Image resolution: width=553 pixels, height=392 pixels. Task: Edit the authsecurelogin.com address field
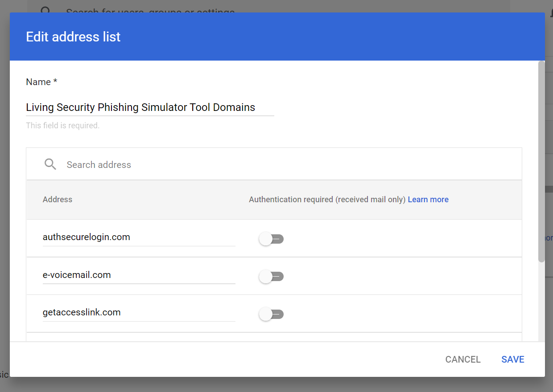point(139,237)
